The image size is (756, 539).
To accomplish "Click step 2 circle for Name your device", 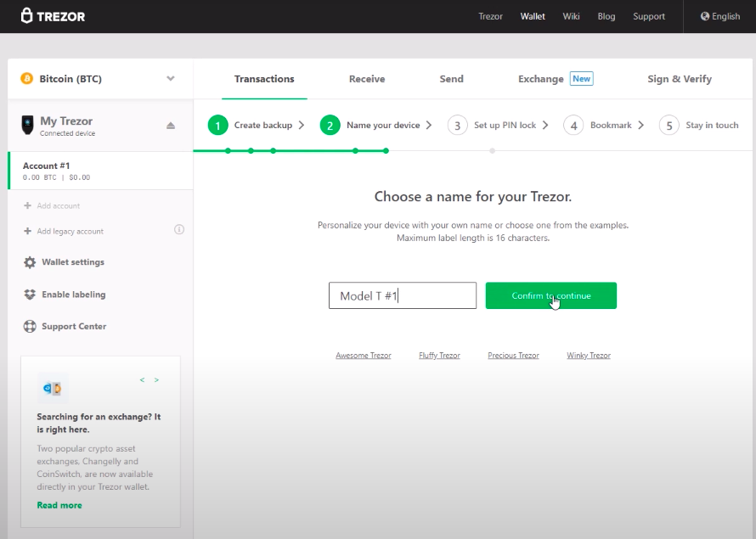I will [x=330, y=126].
